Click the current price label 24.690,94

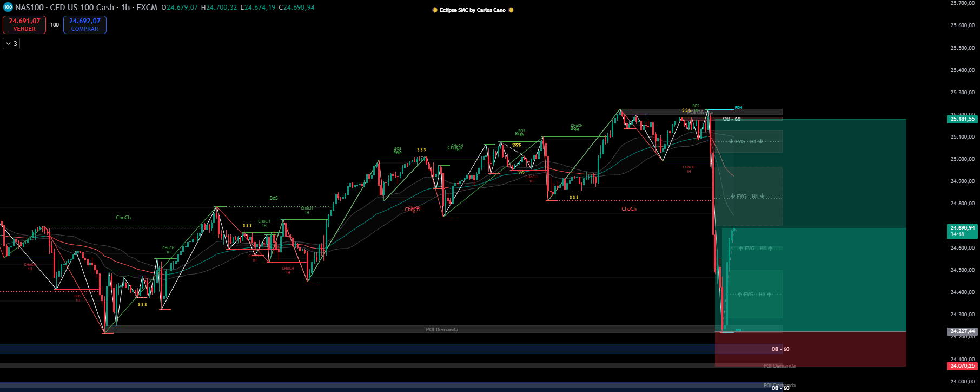[962, 228]
